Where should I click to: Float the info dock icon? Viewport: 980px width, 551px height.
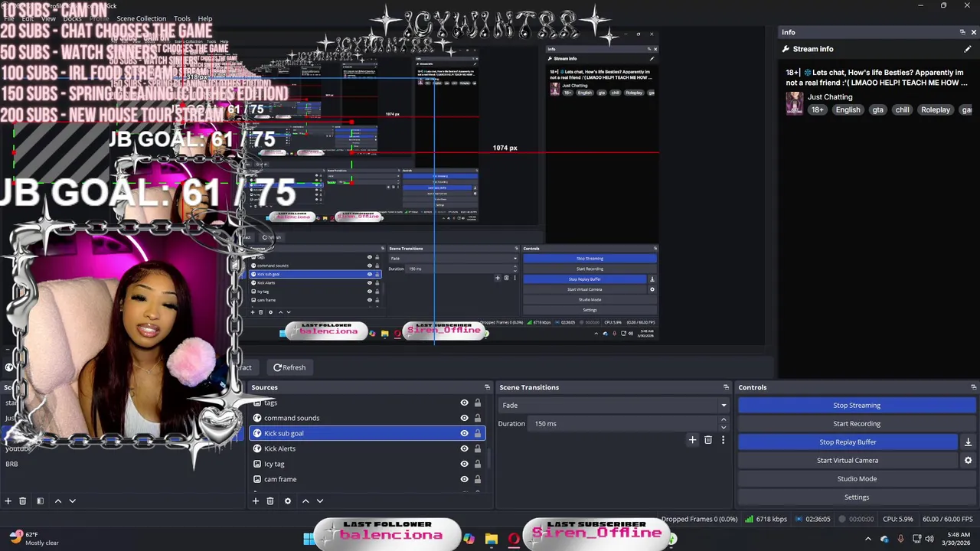point(962,32)
